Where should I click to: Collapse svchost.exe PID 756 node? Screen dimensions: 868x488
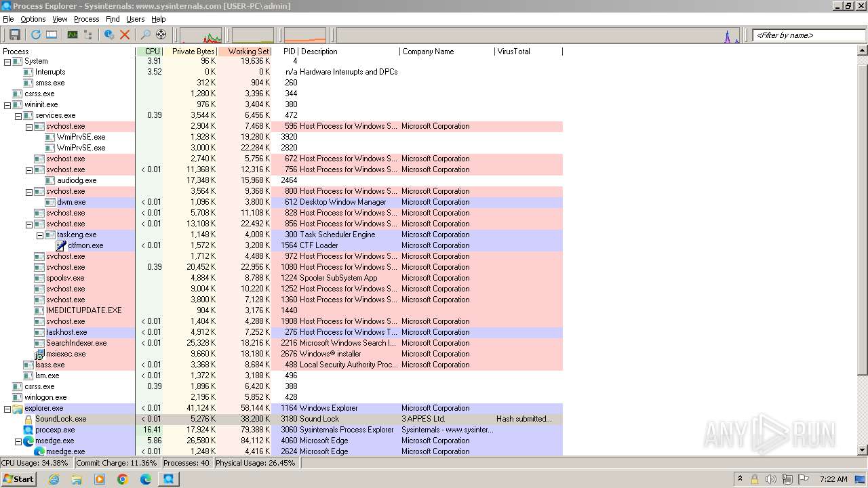point(29,169)
